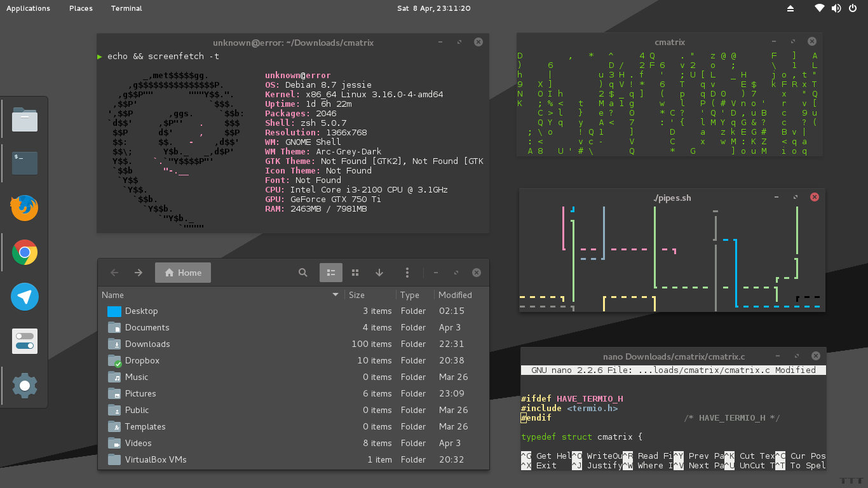Open the Places menu
This screenshot has height=488, width=868.
(x=81, y=8)
